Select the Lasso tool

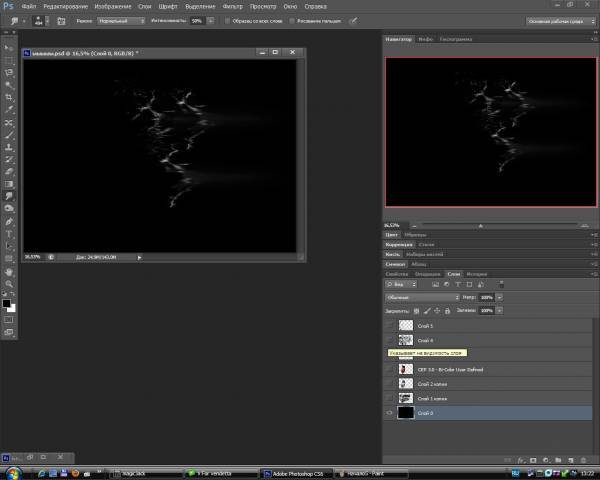(9, 72)
